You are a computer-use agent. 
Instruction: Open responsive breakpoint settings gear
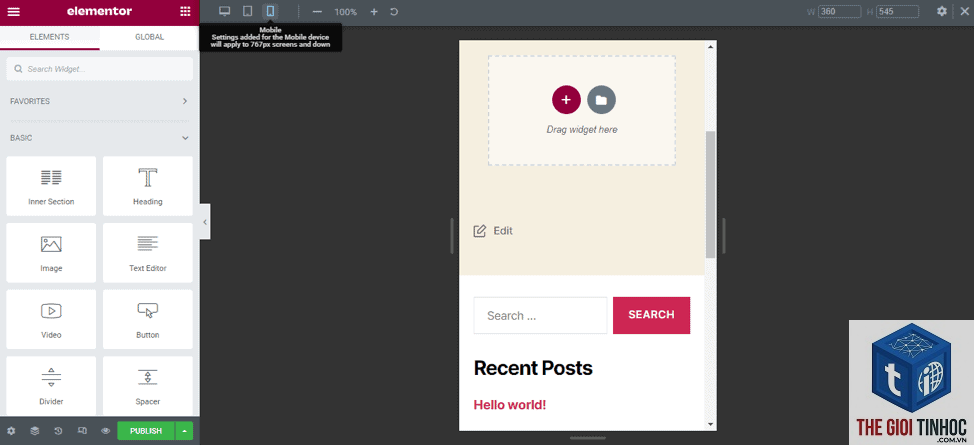942,11
